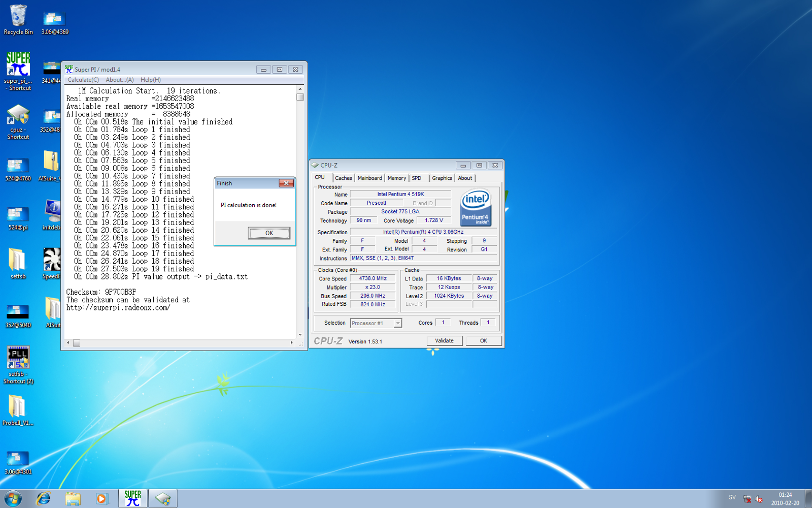The image size is (812, 508).
Task: Click the Validate button in CPU-Z
Action: (445, 341)
